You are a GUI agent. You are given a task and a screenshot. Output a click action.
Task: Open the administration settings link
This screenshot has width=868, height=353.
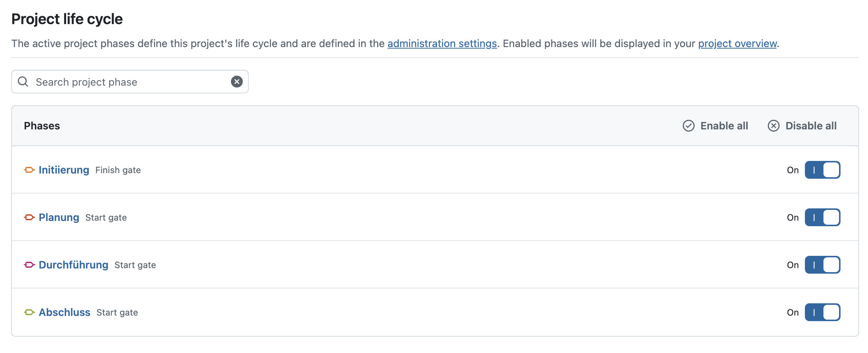[442, 43]
